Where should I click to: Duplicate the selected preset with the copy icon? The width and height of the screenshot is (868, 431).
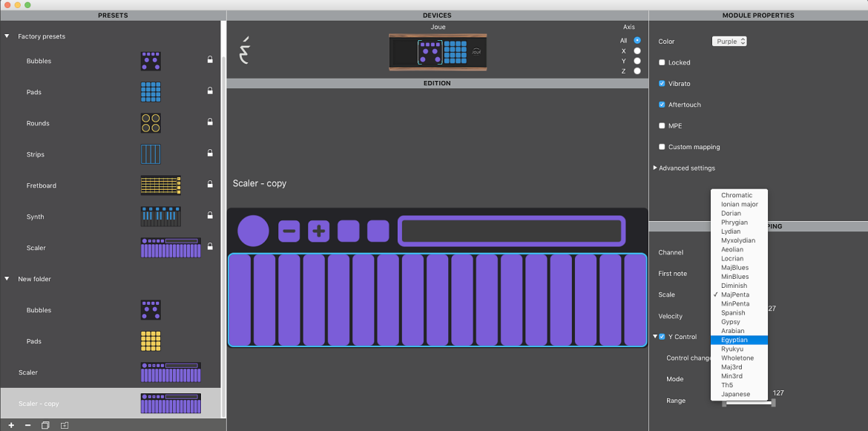coord(45,425)
